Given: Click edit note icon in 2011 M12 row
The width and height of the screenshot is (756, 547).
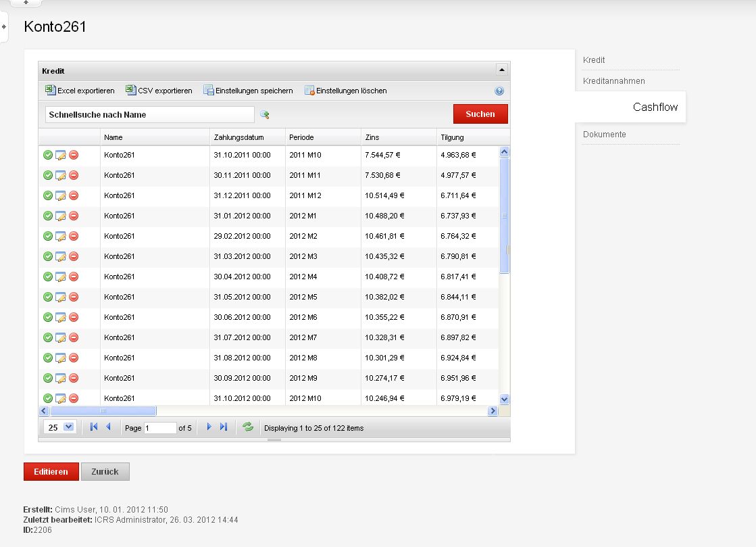Looking at the screenshot, I should [60, 195].
